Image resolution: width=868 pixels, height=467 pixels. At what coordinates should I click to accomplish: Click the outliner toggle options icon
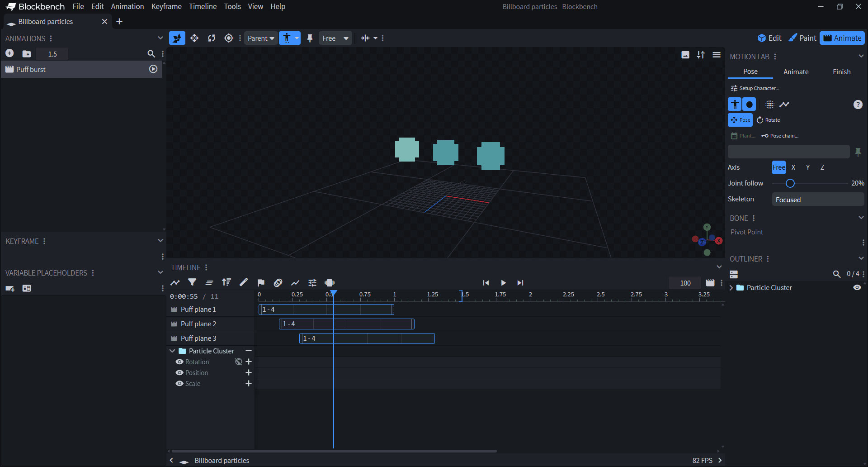click(734, 274)
